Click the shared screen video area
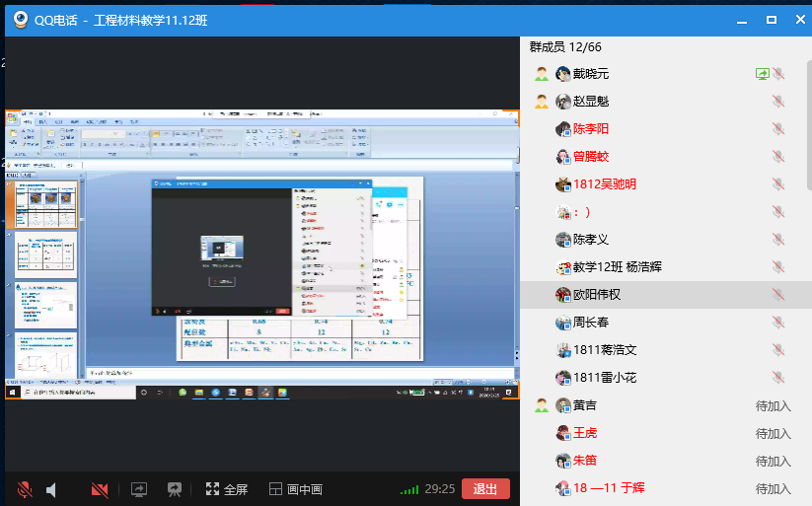Viewport: 812px width, 506px height. click(x=261, y=254)
